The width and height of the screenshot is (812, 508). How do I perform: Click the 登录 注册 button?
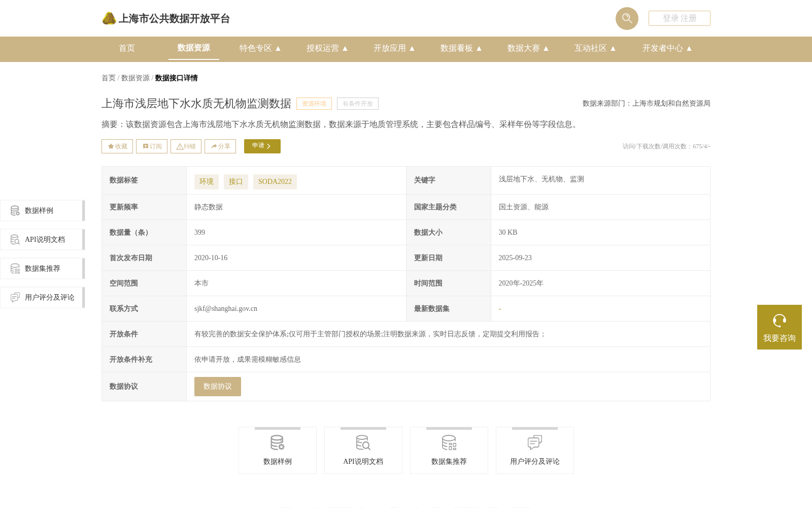pos(680,18)
